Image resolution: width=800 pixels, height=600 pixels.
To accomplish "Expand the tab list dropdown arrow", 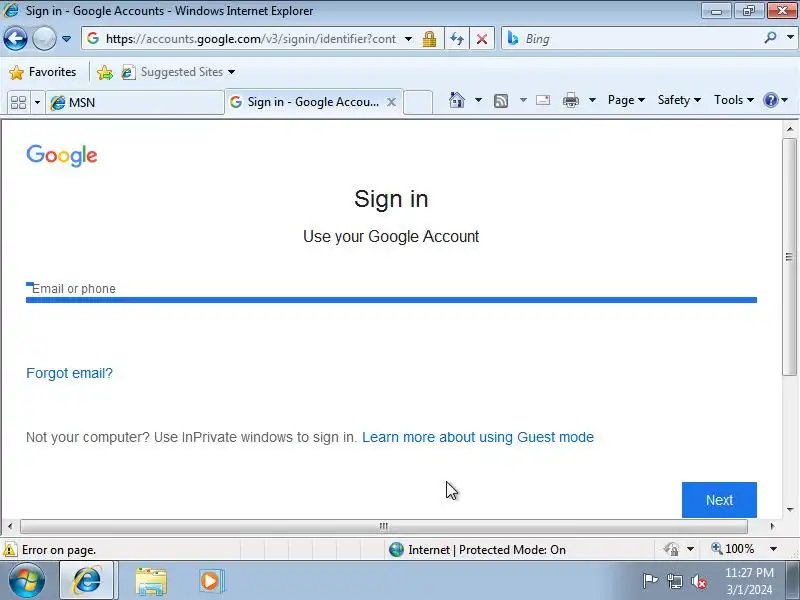I will click(37, 103).
